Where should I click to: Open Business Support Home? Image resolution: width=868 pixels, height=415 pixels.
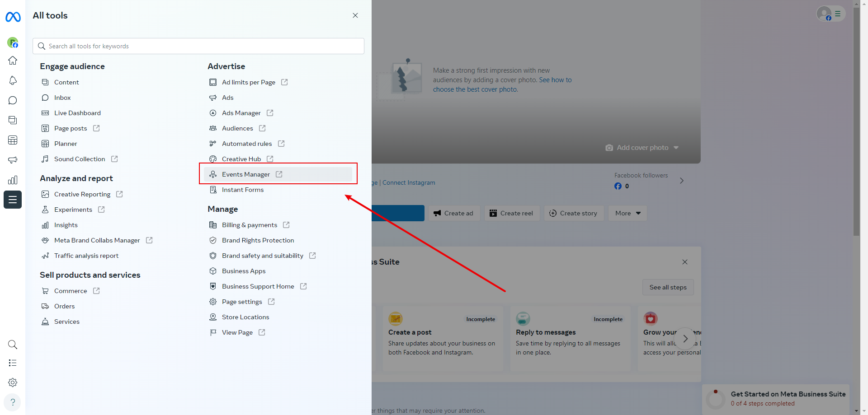pos(258,286)
